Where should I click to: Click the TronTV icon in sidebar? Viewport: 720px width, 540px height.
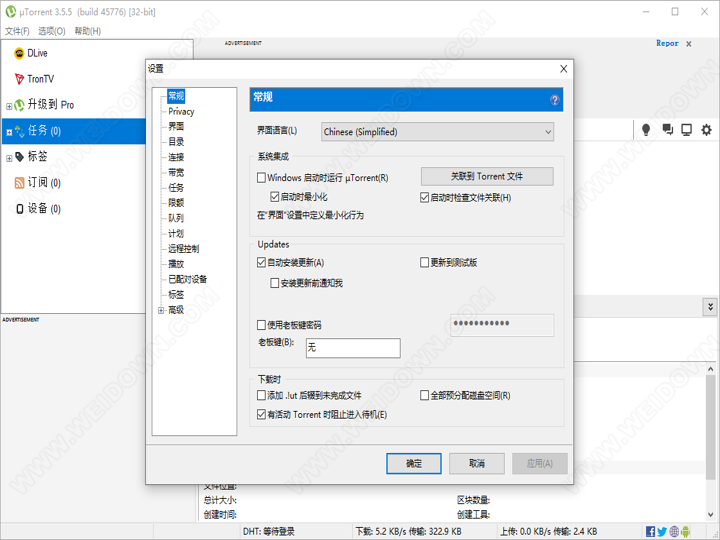point(19,79)
